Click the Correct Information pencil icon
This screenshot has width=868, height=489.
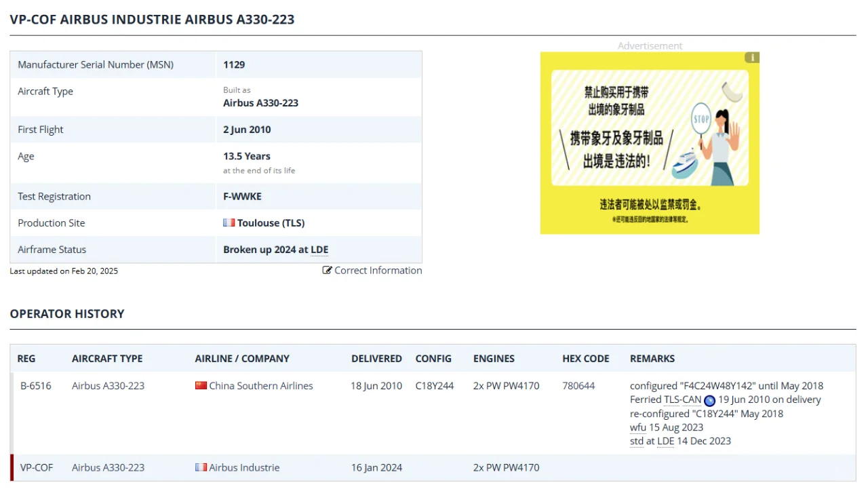coord(328,270)
